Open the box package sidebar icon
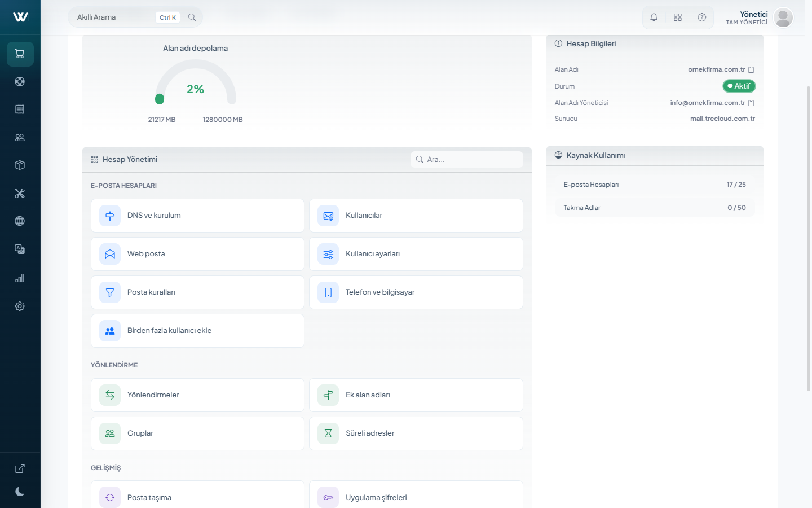This screenshot has width=812, height=508. (x=20, y=165)
